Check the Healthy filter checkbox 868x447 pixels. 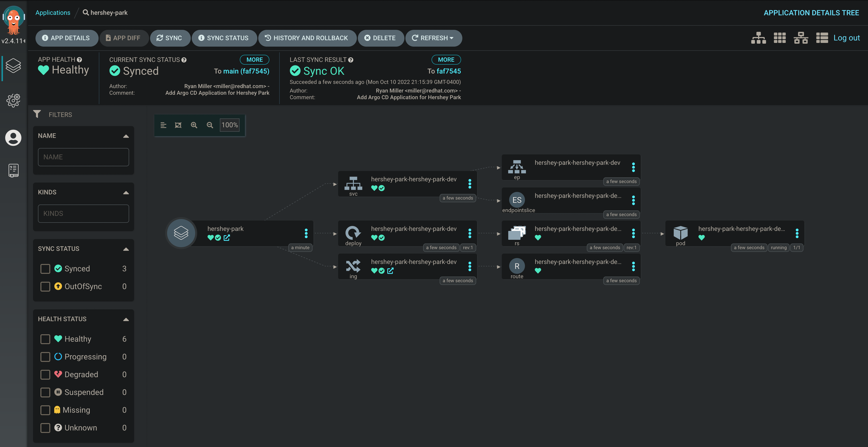click(45, 339)
